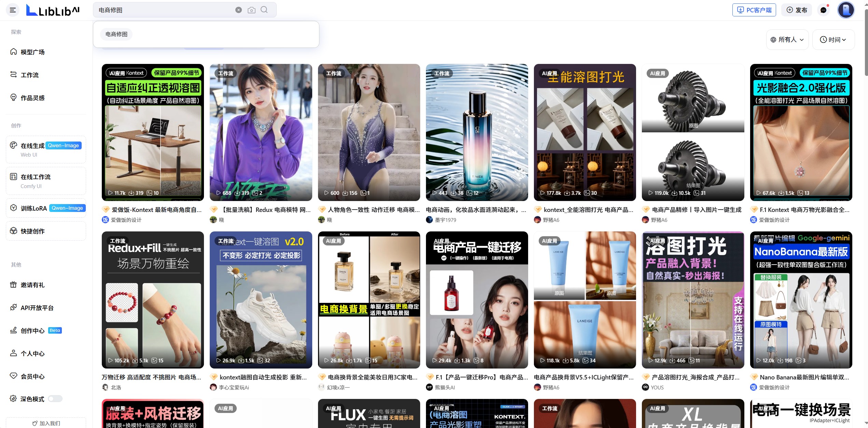Open 作品灵感 in the sidebar
The height and width of the screenshot is (428, 868).
(32, 98)
